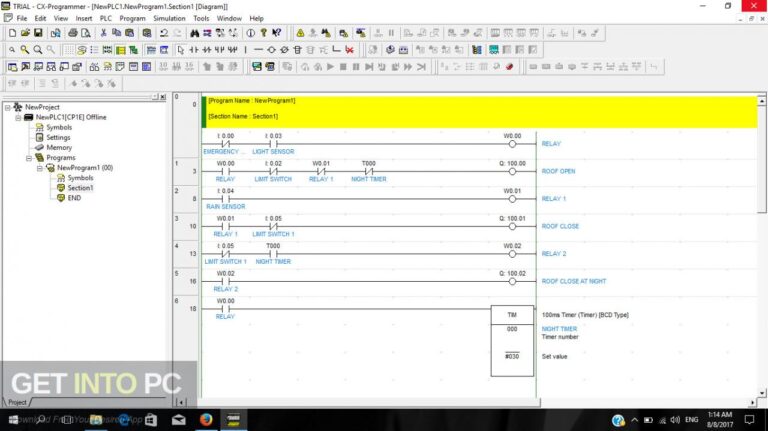Click the context help arrow-question icon
Viewport: 768px width, 431px height.
point(277,33)
